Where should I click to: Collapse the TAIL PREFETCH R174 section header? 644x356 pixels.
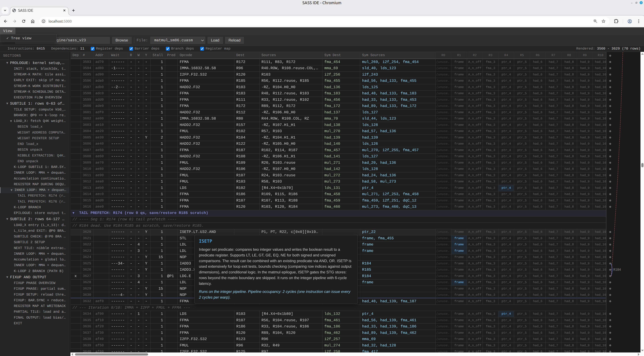(73, 213)
